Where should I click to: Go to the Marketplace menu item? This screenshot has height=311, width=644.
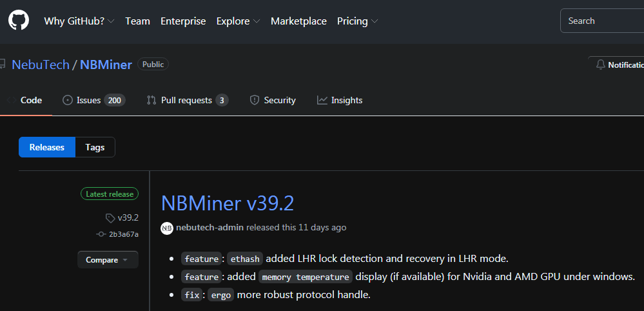[x=298, y=21]
